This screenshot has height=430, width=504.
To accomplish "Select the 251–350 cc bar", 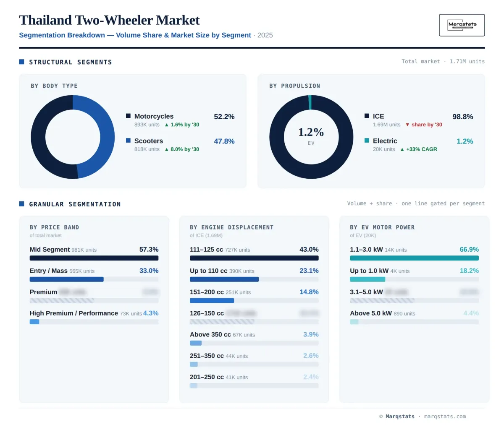I will (254, 364).
